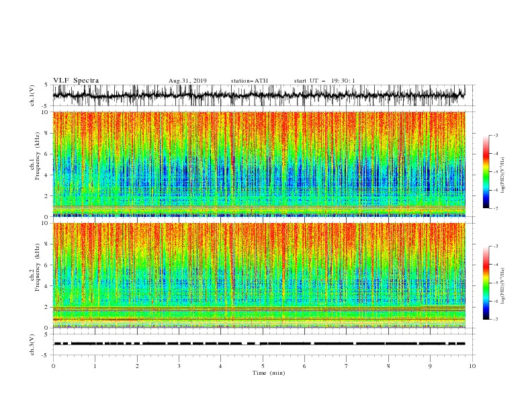This screenshot has height=411, width=532.
Task: Click the "-3" label on ch.2 colorbar
Action: [495, 246]
